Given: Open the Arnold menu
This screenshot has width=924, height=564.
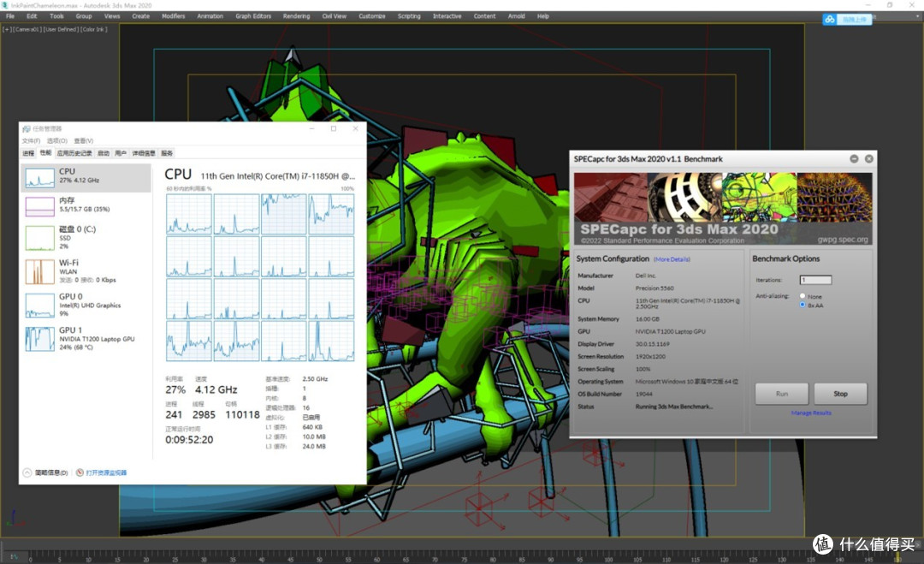Looking at the screenshot, I should [x=516, y=16].
